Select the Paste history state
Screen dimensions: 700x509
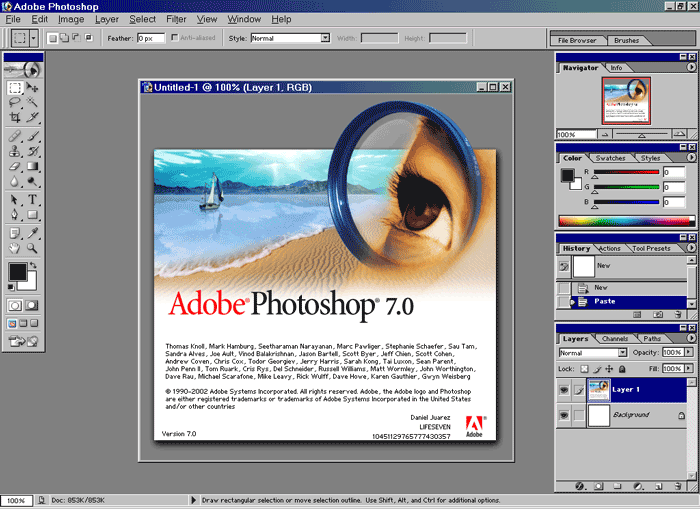621,301
